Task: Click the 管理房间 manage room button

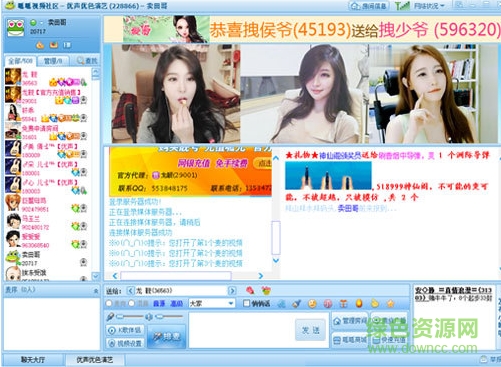Action: click(350, 321)
